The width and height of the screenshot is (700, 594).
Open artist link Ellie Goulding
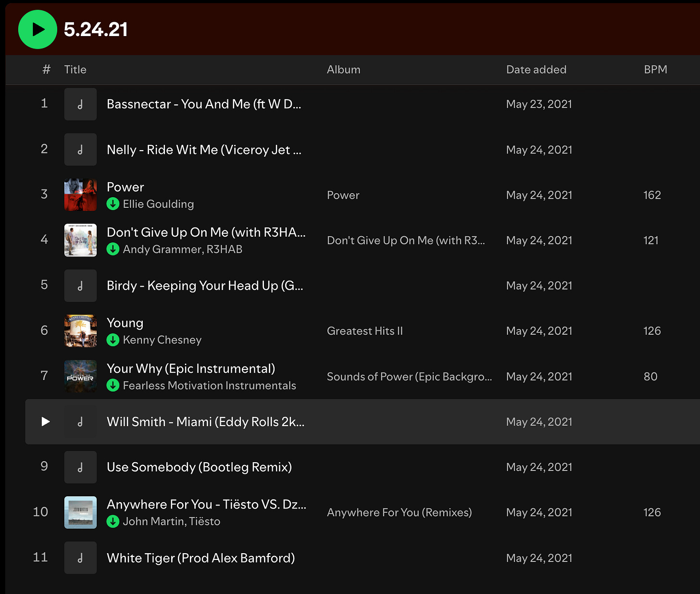159,204
